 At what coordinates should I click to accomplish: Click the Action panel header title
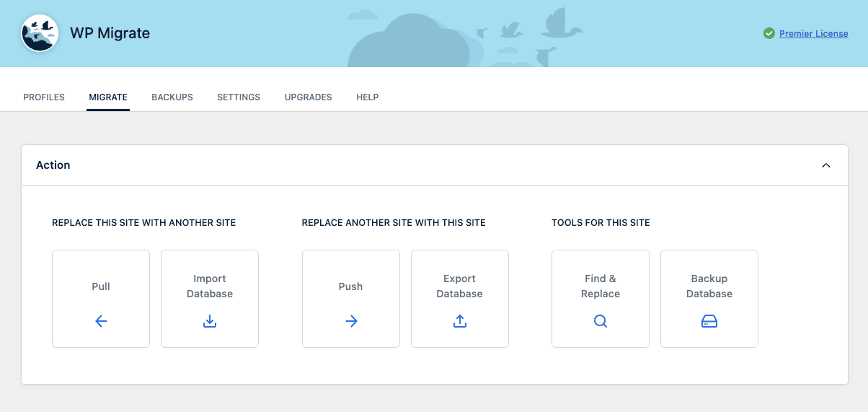click(x=53, y=165)
